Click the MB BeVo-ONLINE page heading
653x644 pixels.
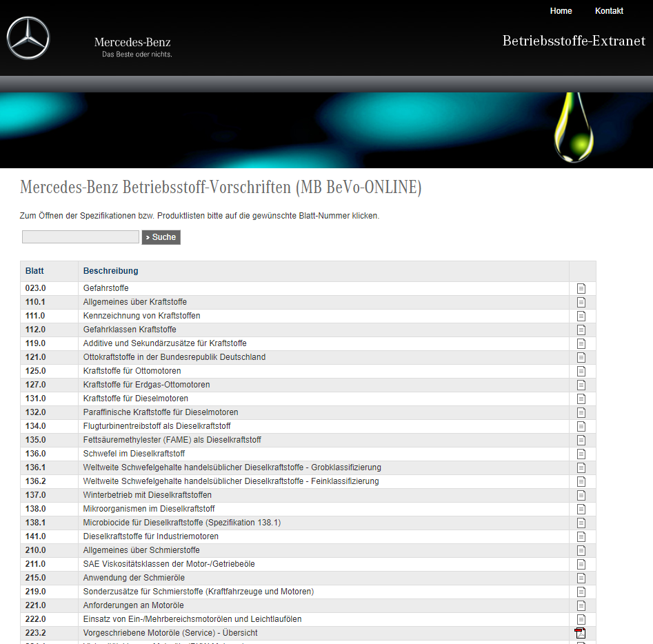[x=221, y=187]
